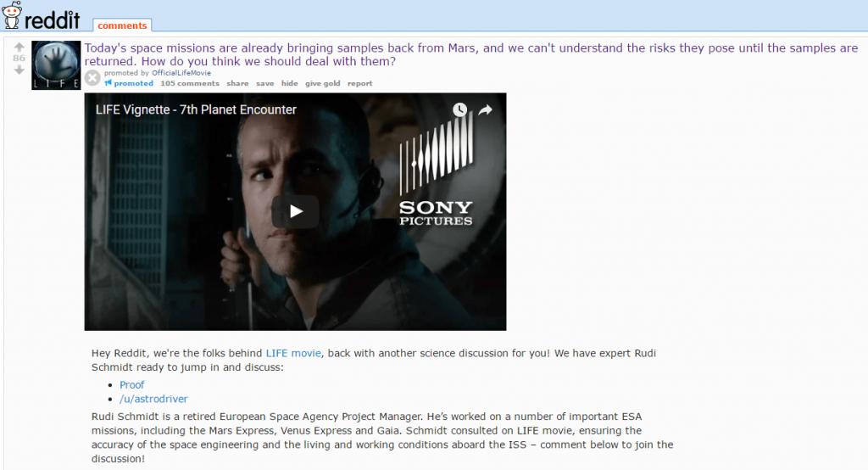Click the Watch Later clock icon
This screenshot has height=470, width=868.
pos(459,109)
